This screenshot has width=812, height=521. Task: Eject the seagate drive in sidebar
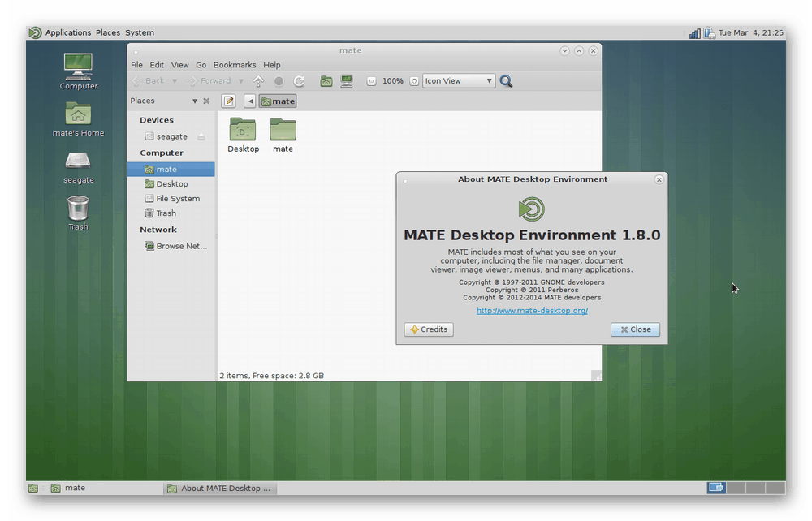201,136
